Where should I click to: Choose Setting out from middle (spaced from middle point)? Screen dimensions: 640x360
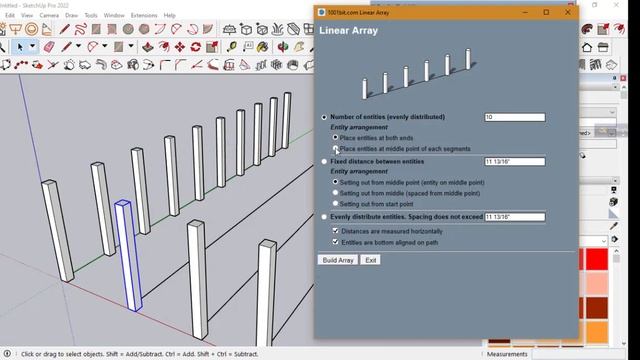335,193
